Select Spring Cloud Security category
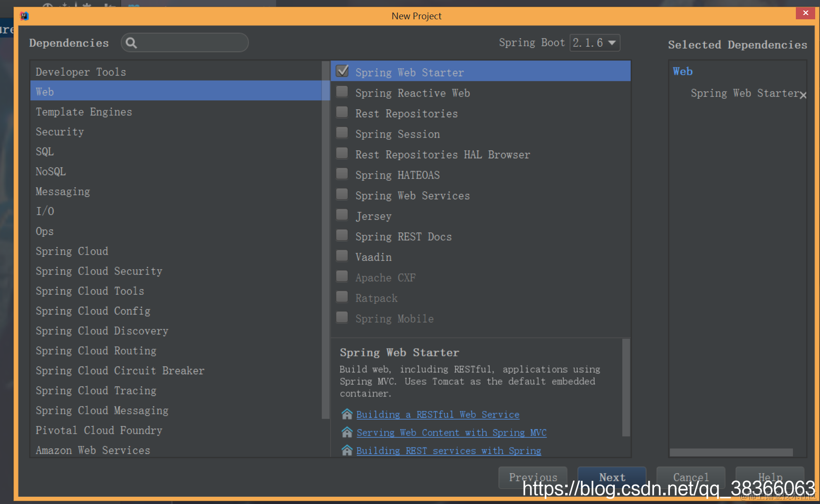Viewport: 820px width, 504px height. click(176, 271)
